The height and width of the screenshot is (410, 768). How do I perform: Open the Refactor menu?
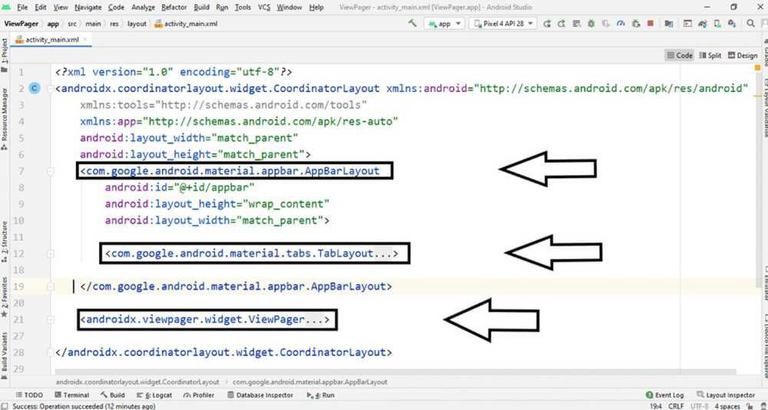tap(173, 7)
